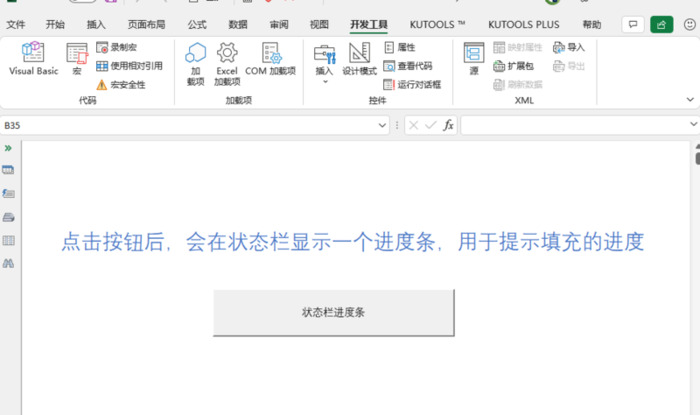Open the Visual Basic editor
The height and width of the screenshot is (415, 700).
(x=33, y=58)
